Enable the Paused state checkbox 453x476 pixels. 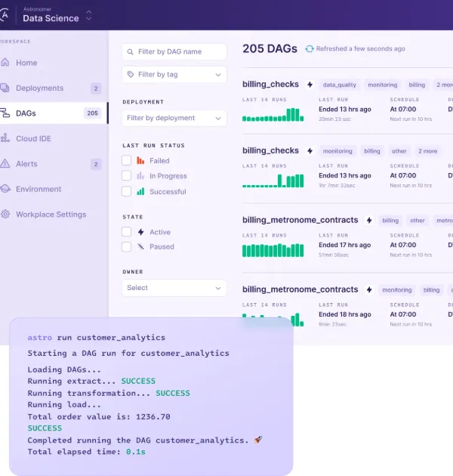click(x=127, y=246)
